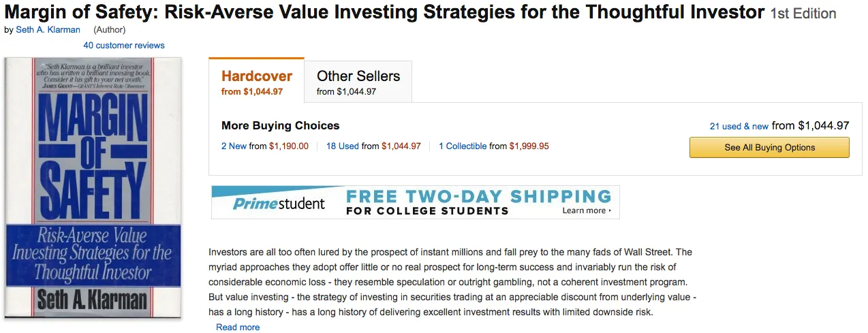Viewport: 868px width, 333px height.
Task: Click the book description paragraph text
Action: pyautogui.click(x=450, y=282)
